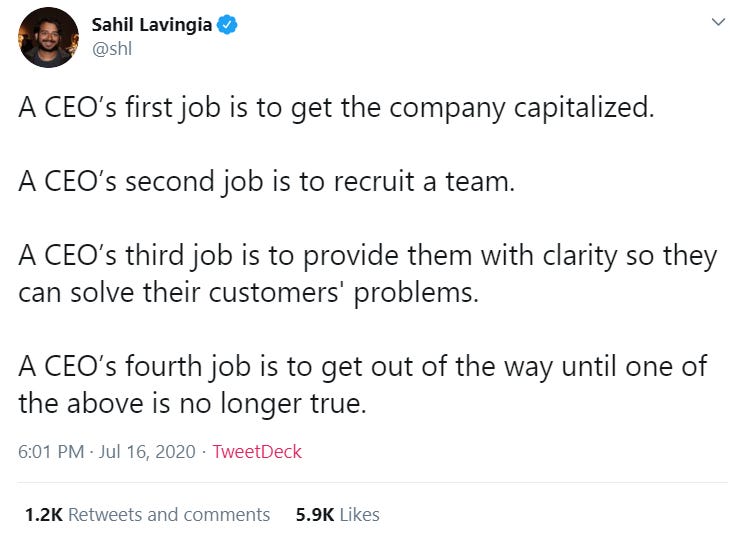Viewport: 736px width, 542px height.
Task: Click the divider line above stats
Action: [x=372, y=482]
